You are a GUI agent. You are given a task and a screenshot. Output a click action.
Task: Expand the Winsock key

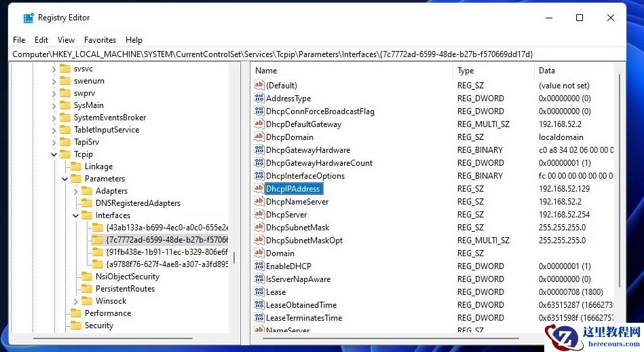[75, 302]
